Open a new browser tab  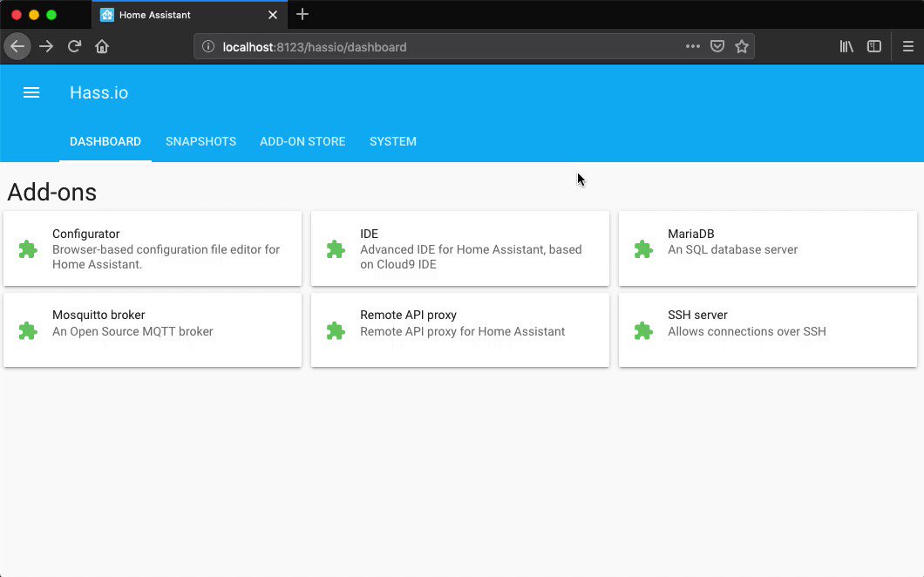(x=302, y=14)
